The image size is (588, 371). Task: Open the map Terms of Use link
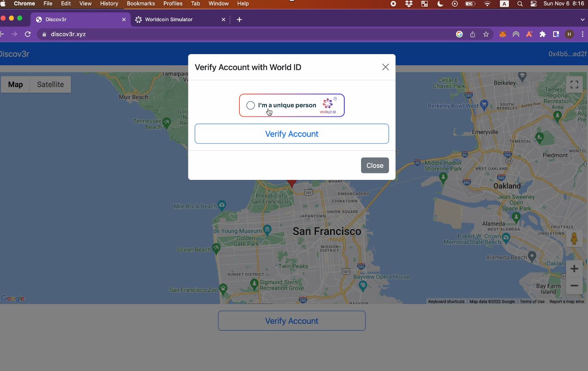(532, 301)
